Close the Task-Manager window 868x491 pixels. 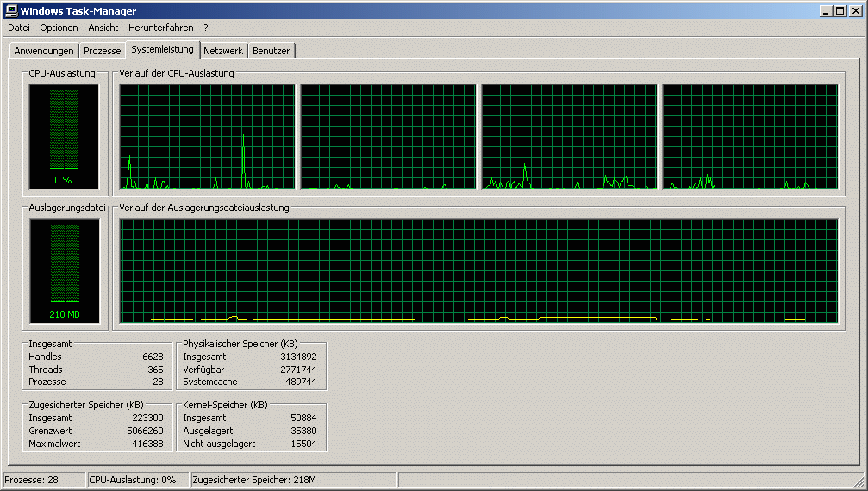tap(856, 11)
